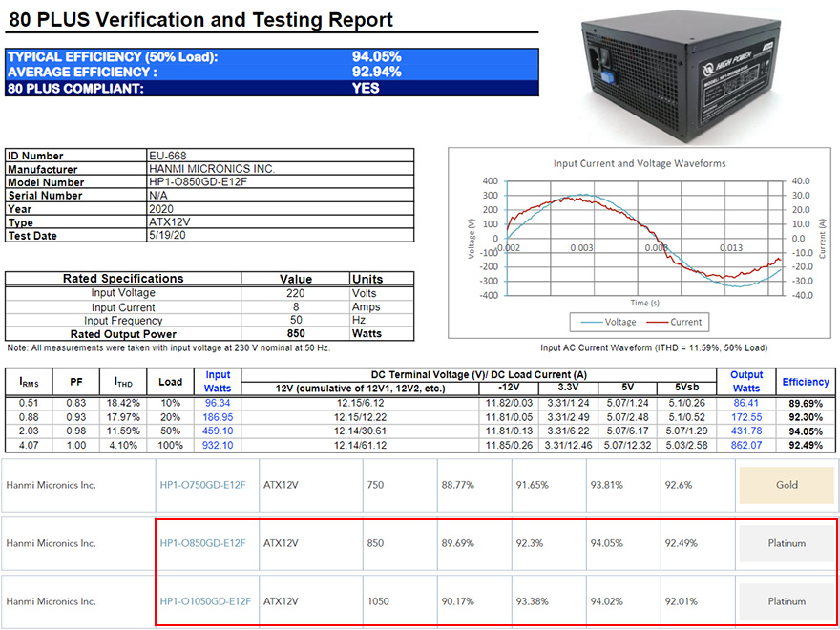Click the Input Frequency value 50

pos(296,321)
